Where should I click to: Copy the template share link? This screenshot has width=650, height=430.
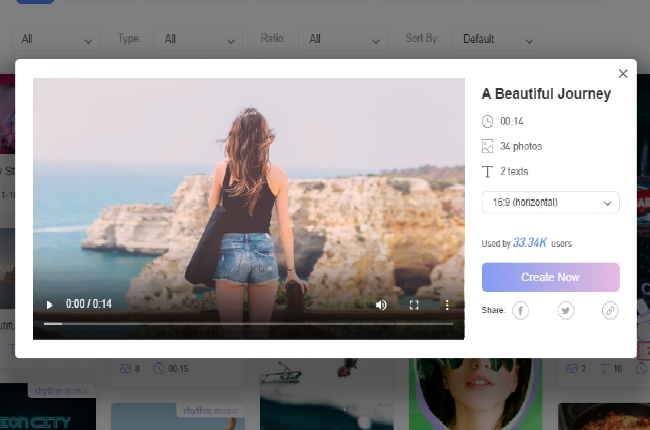click(610, 310)
